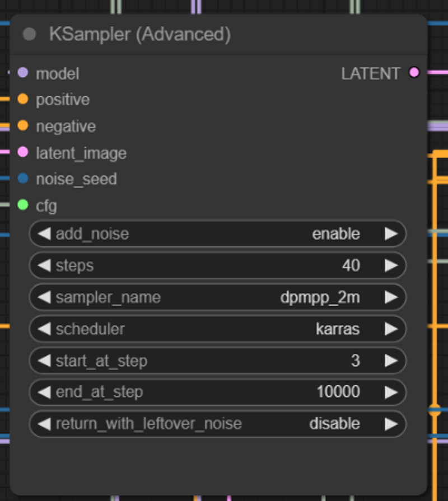Open the sampler_name dpmpp_2m dropdown
448x501 pixels.
217,297
